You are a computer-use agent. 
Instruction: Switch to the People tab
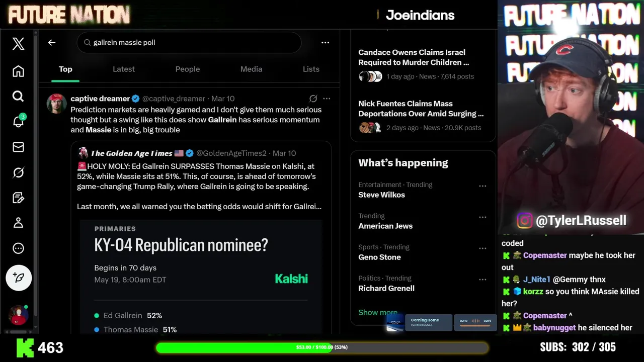tap(188, 69)
